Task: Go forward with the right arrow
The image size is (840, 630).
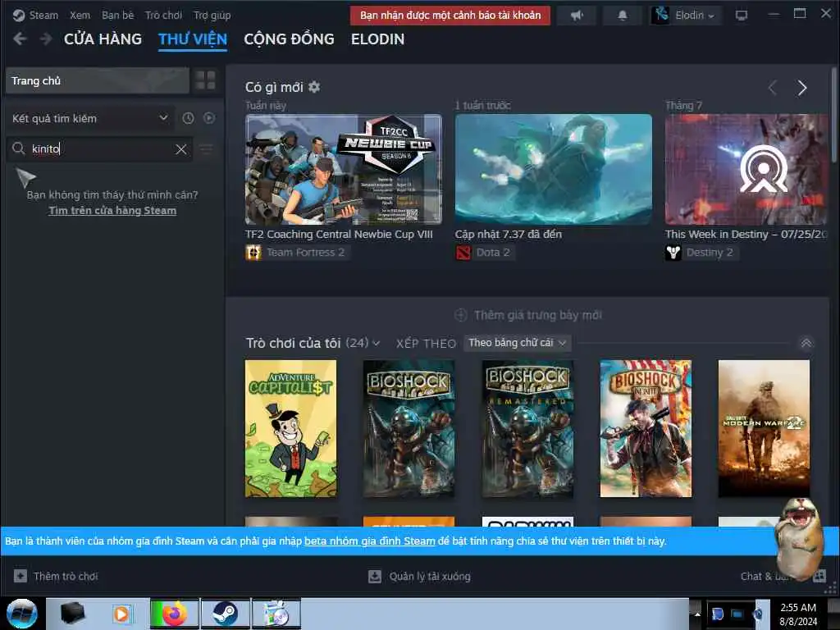Action: pos(46,39)
